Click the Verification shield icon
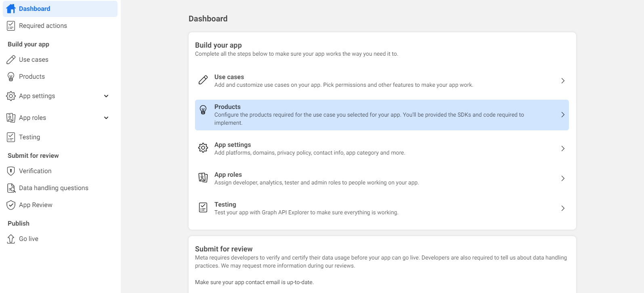The height and width of the screenshot is (293, 644). pos(11,171)
